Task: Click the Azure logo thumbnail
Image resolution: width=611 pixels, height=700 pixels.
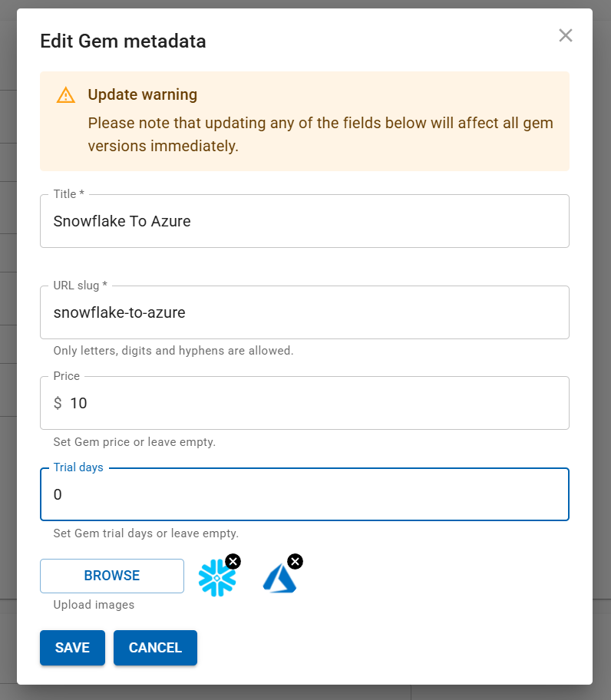Action: click(279, 579)
